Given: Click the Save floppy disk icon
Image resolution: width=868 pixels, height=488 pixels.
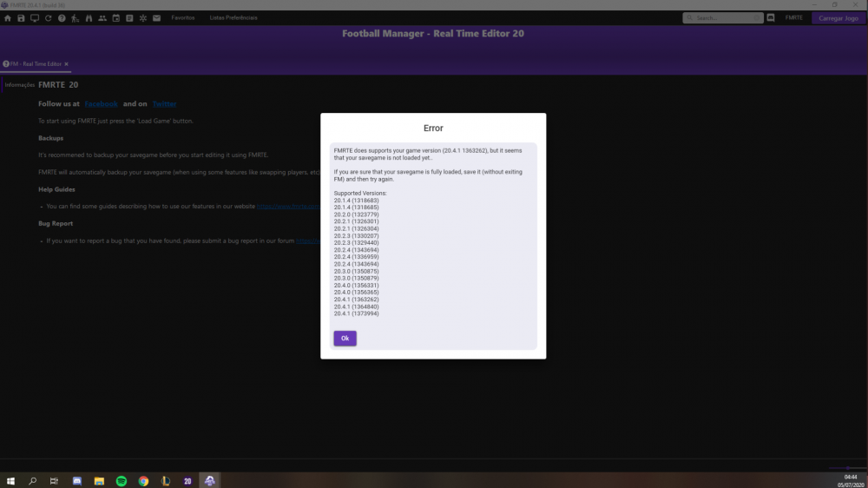Looking at the screenshot, I should tap(21, 18).
